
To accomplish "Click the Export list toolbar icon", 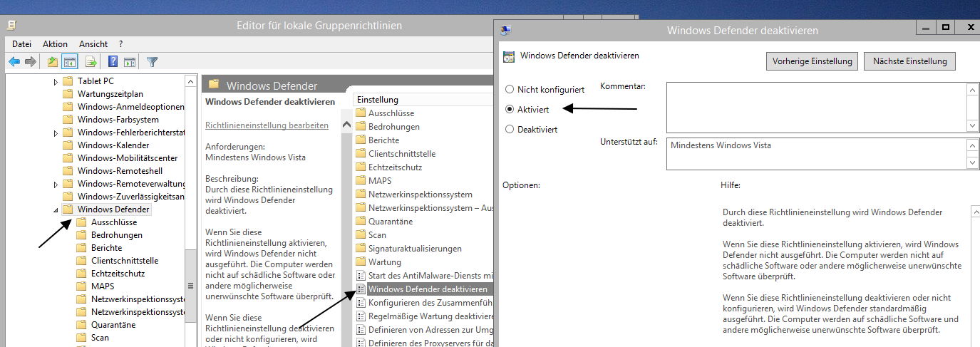I will [x=91, y=62].
